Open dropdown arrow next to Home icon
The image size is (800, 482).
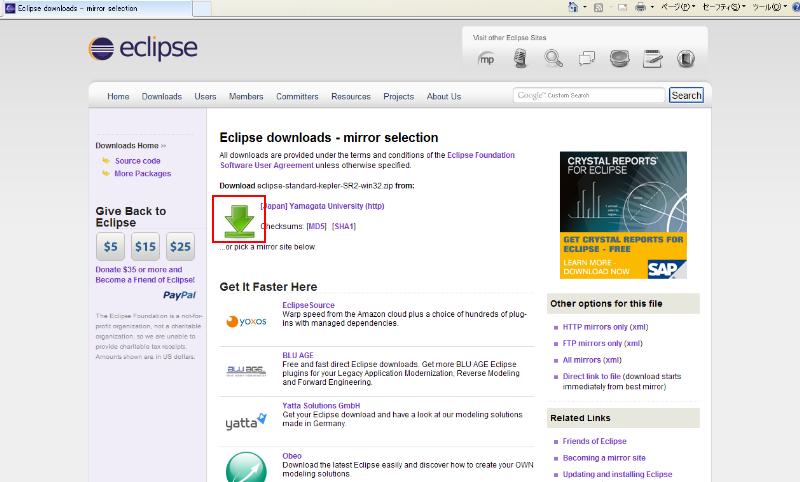click(585, 7)
